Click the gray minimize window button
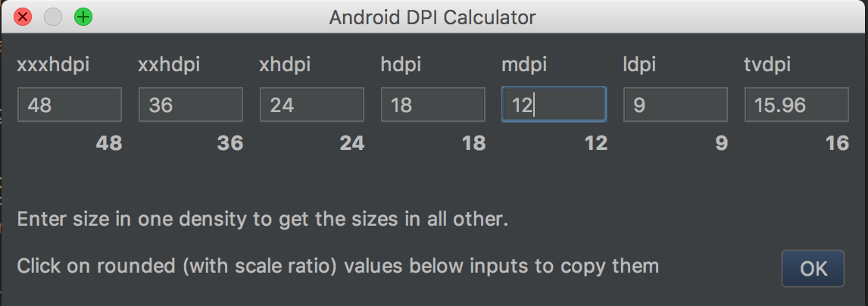Viewport: 868px width, 306px height. point(53,17)
